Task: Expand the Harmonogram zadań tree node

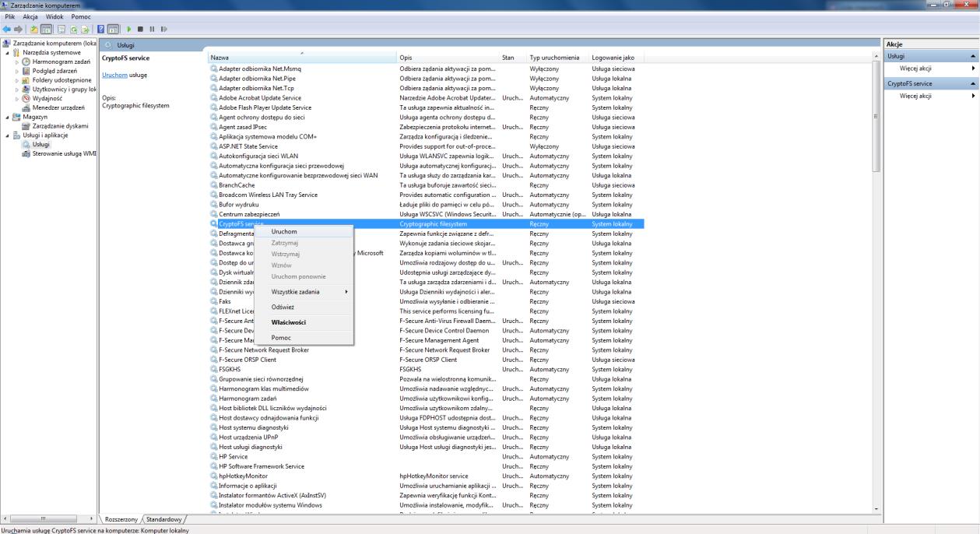Action: click(x=16, y=61)
